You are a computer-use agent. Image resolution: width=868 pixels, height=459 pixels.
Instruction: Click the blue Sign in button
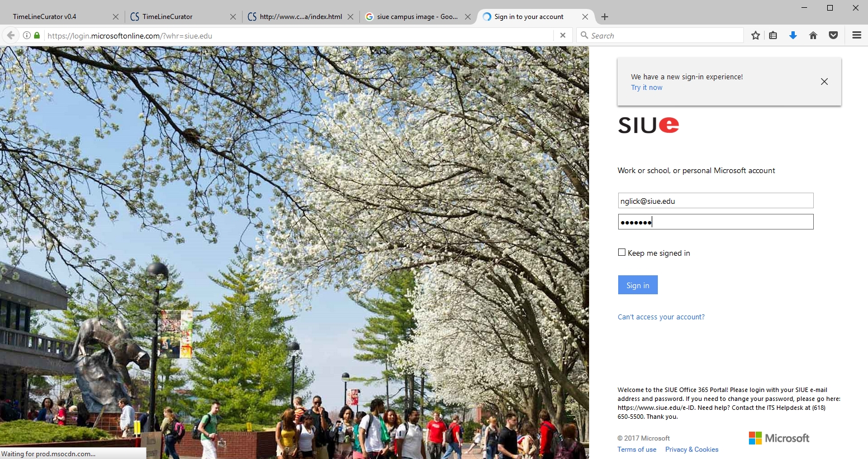click(x=638, y=285)
